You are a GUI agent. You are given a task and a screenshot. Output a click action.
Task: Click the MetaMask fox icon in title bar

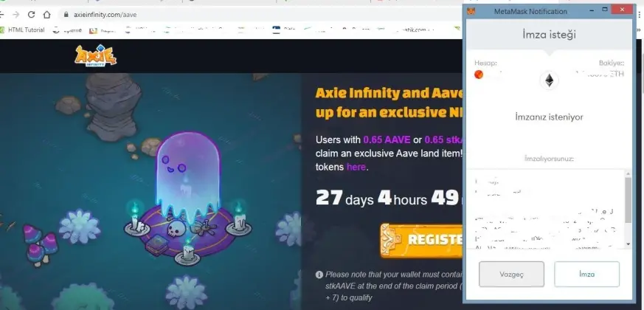coord(471,11)
